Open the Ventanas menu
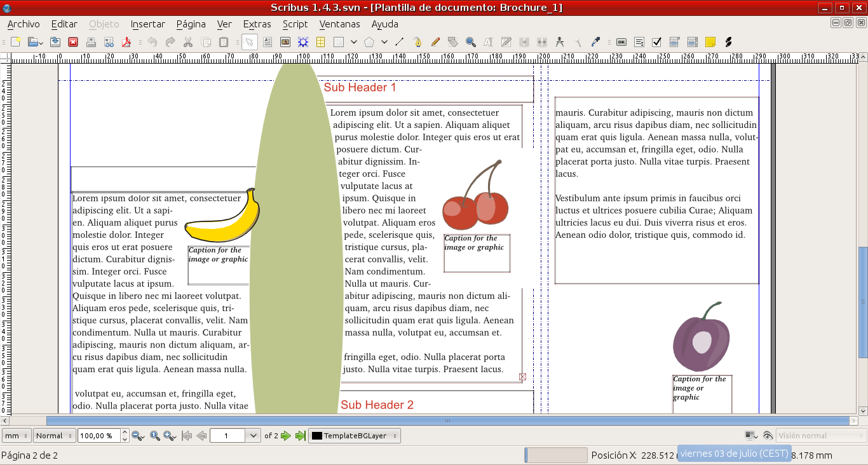The height and width of the screenshot is (465, 868). pos(339,24)
